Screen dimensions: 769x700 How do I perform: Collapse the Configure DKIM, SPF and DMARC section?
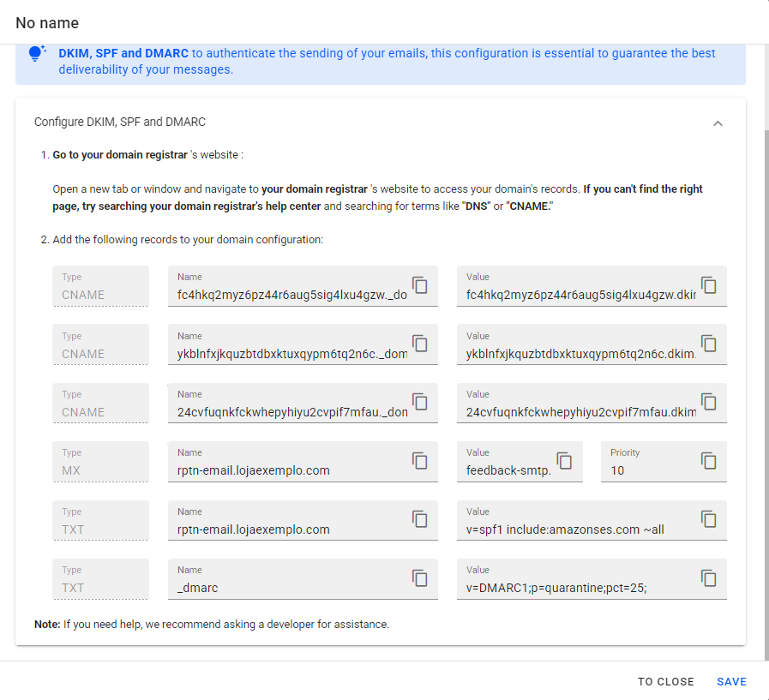click(x=718, y=123)
